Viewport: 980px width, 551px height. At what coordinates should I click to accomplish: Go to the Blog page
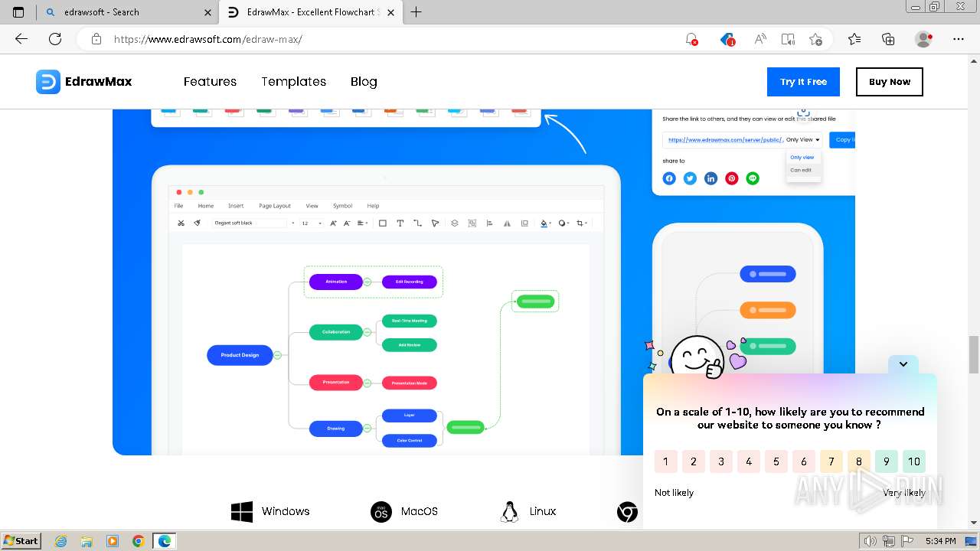pos(364,82)
